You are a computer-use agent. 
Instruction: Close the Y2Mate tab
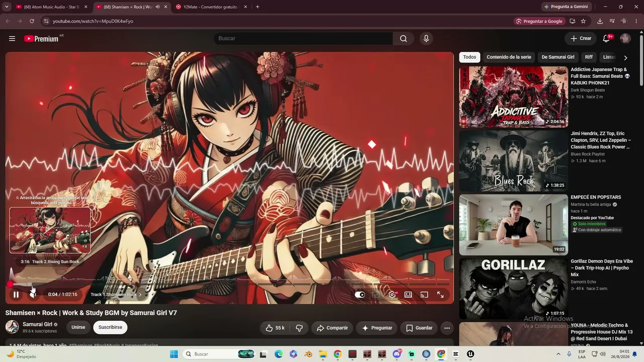pyautogui.click(x=246, y=7)
